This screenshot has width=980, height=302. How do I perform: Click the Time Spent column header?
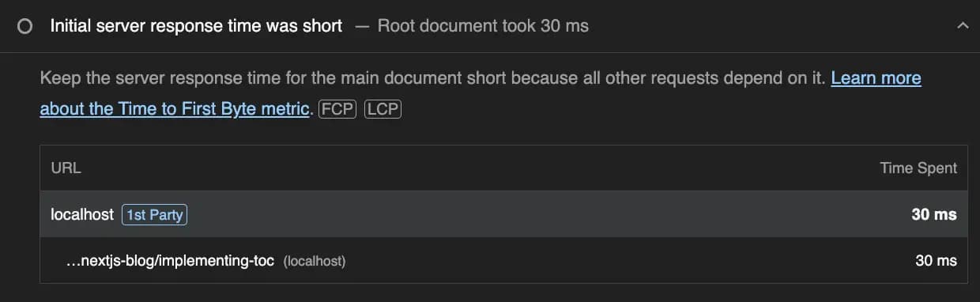point(918,168)
